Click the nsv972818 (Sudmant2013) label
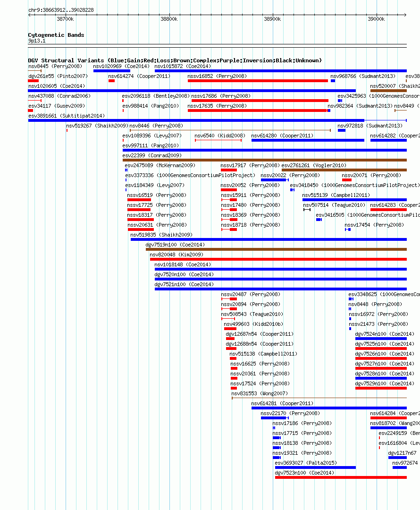Image resolution: width=420 pixels, height=510 pixels. (370, 126)
